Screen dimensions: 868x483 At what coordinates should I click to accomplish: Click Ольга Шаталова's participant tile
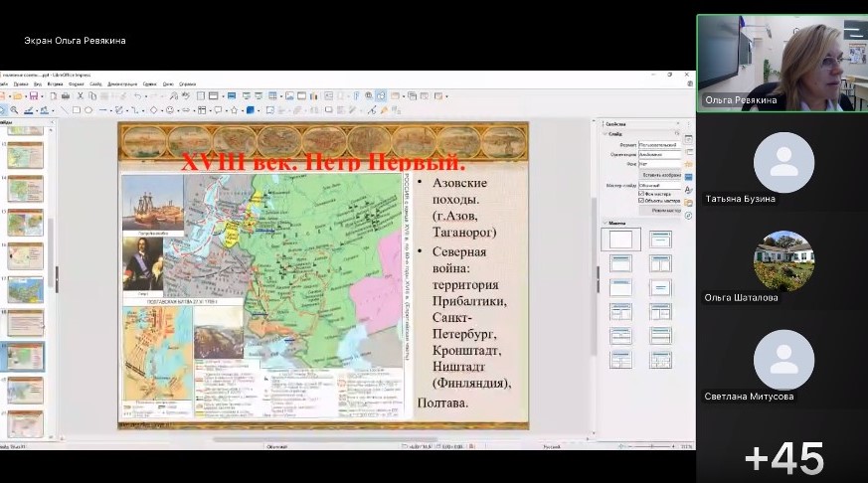tap(782, 261)
